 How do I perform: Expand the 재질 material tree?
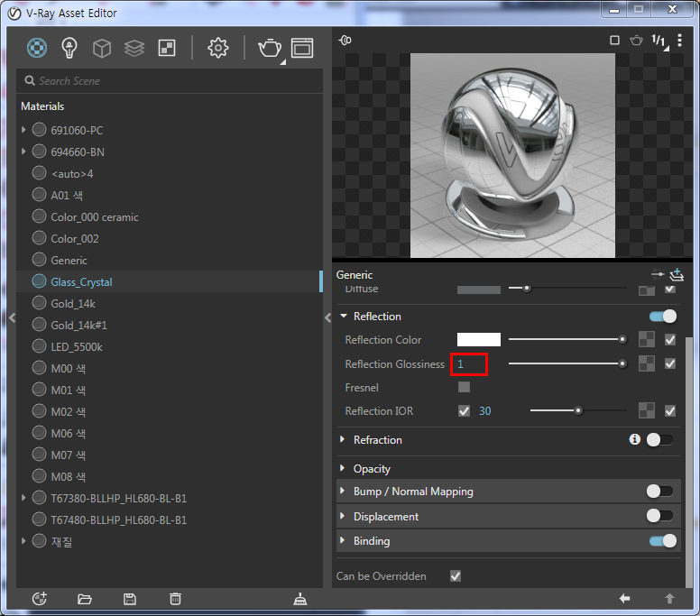pyautogui.click(x=23, y=541)
